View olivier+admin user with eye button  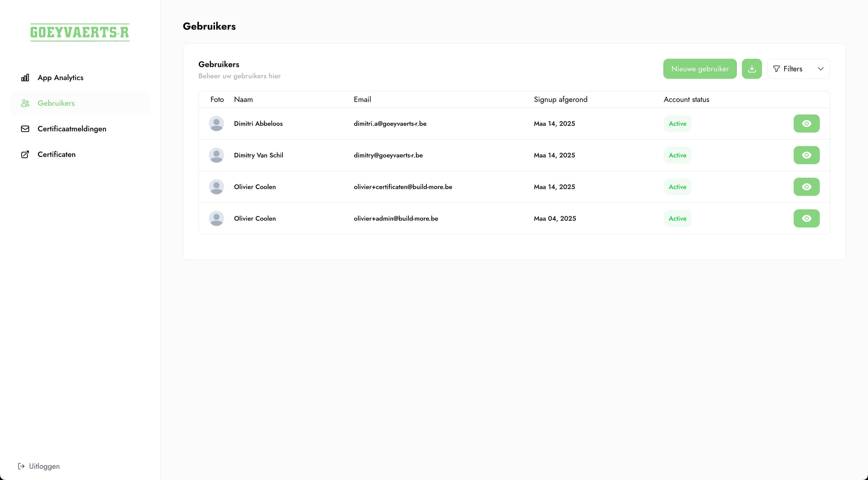806,219
